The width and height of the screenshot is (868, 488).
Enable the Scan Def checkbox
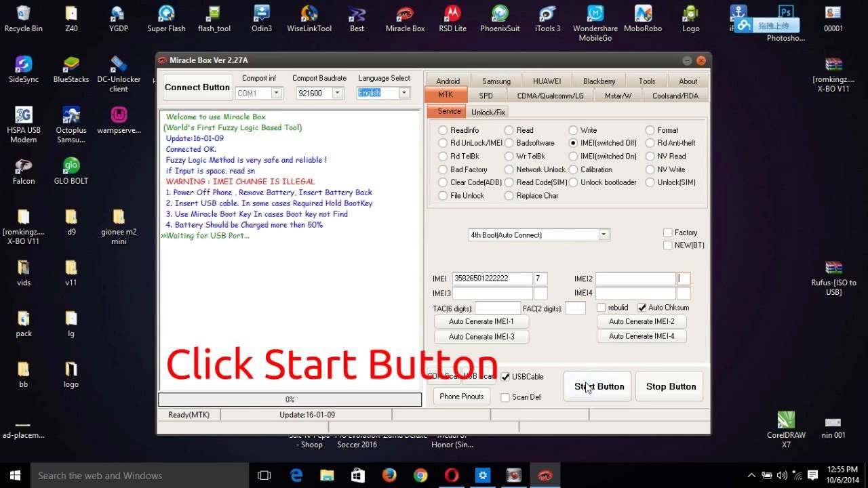click(505, 397)
